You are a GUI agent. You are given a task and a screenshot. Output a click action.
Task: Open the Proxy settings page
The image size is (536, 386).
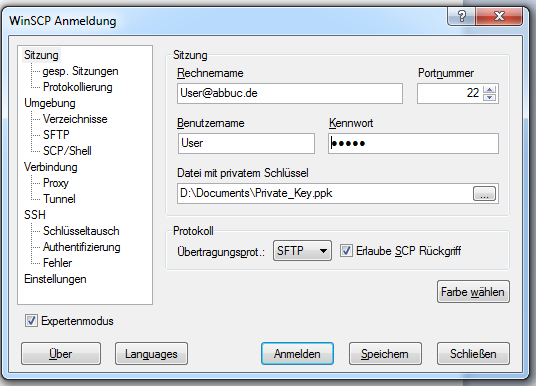point(56,183)
